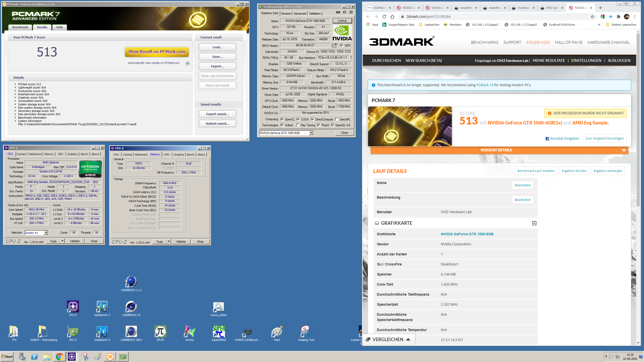
Task: Open the GPU-Z desktop shortcut
Action: (x=73, y=333)
